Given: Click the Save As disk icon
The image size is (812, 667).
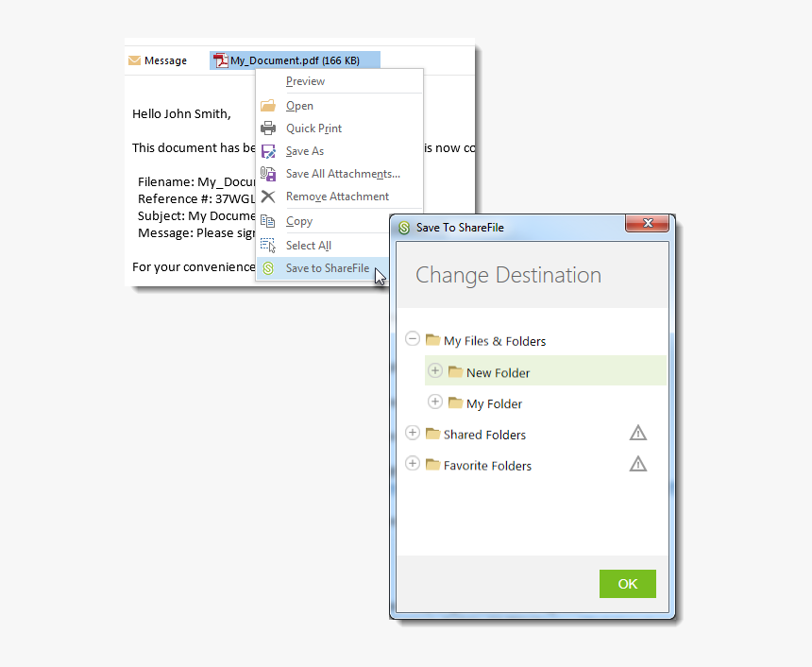Looking at the screenshot, I should [268, 151].
